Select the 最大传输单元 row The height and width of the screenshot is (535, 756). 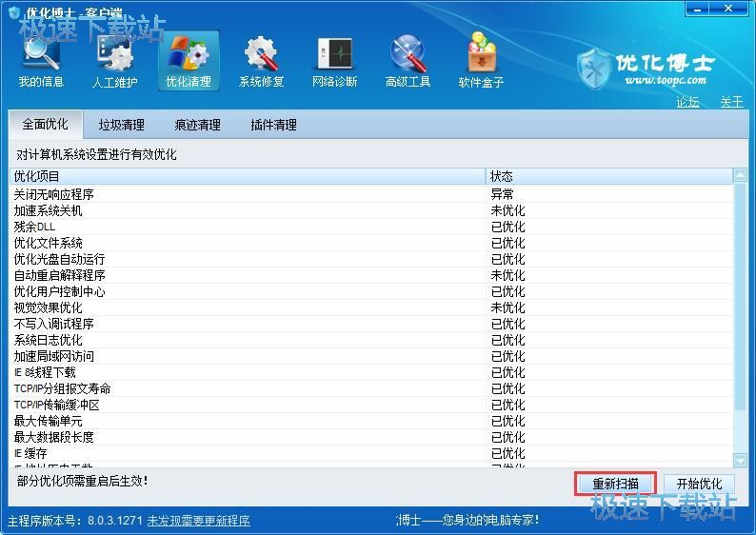click(x=370, y=421)
